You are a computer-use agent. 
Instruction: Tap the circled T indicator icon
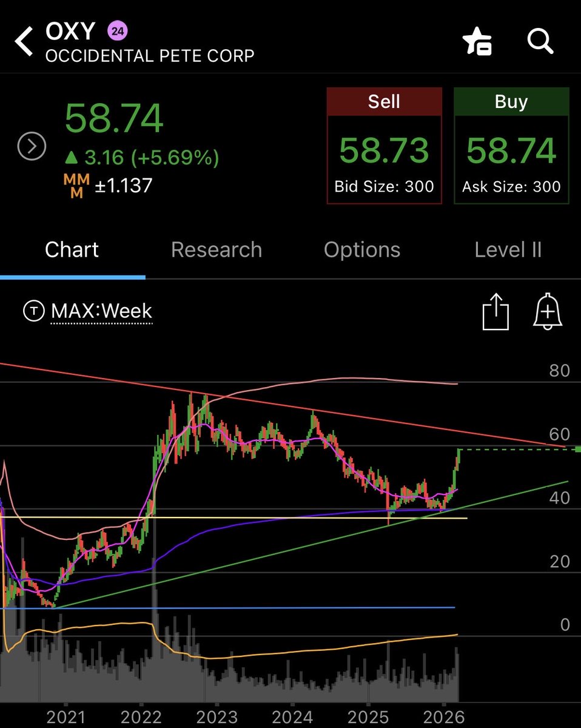point(33,311)
